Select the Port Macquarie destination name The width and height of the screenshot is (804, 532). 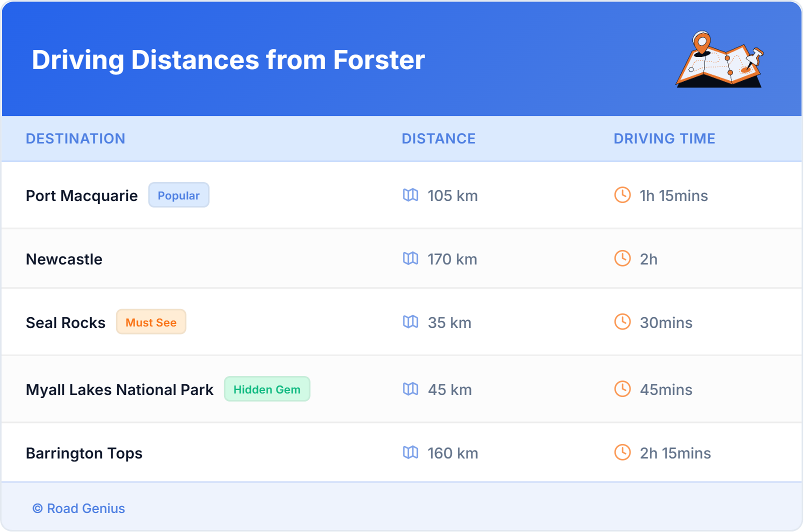pos(81,195)
